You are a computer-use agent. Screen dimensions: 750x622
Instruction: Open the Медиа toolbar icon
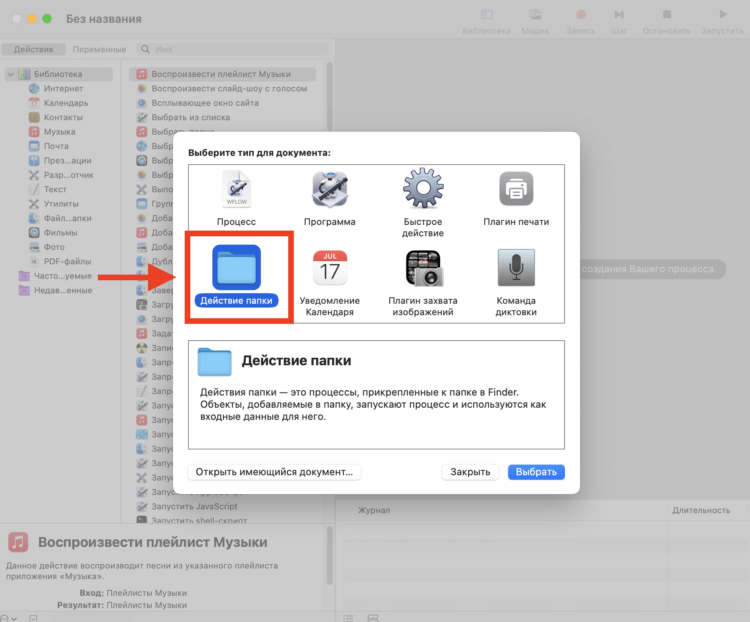tap(535, 15)
